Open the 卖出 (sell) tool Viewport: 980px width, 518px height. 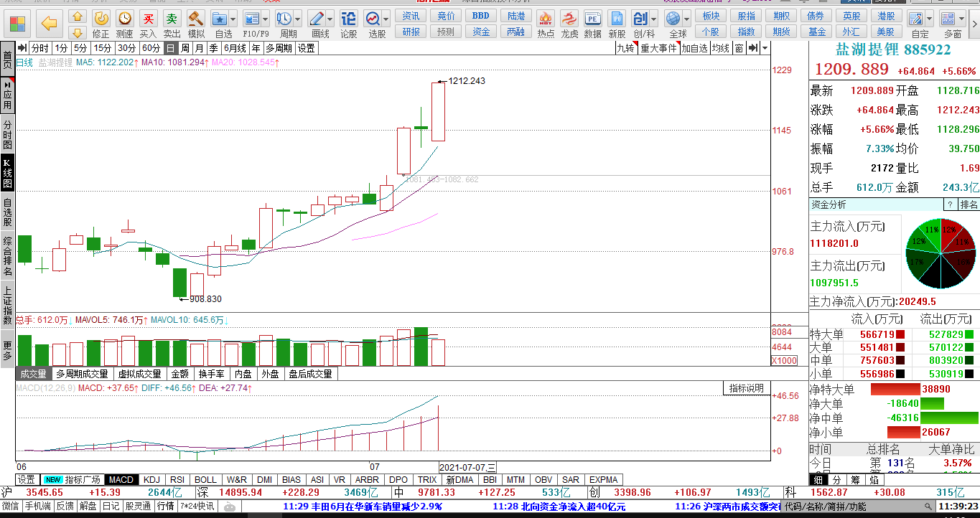click(172, 24)
